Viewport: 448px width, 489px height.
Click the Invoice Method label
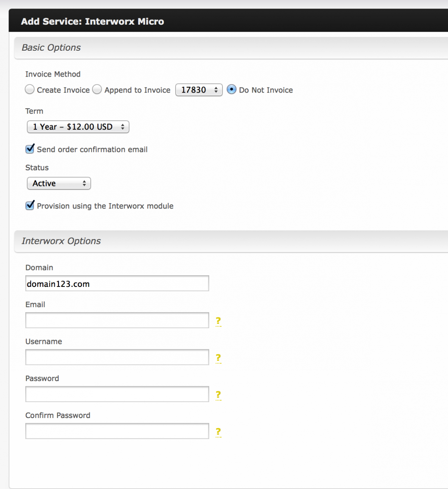pos(53,74)
